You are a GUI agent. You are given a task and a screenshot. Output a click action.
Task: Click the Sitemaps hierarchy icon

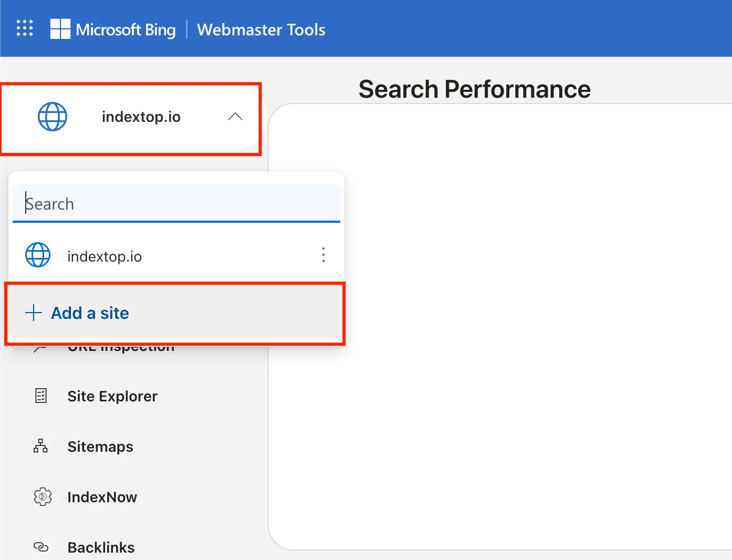click(40, 446)
